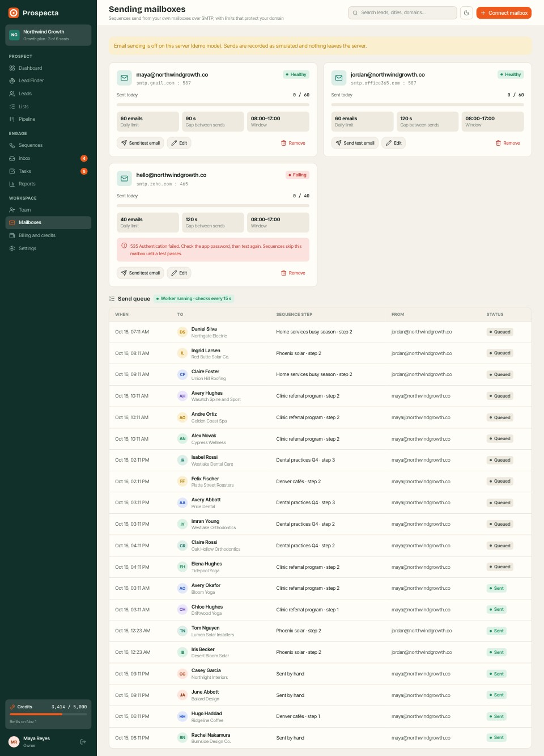Viewport: 544px width, 756px height.
Task: Click the demo mode notice banner
Action: [x=320, y=46]
